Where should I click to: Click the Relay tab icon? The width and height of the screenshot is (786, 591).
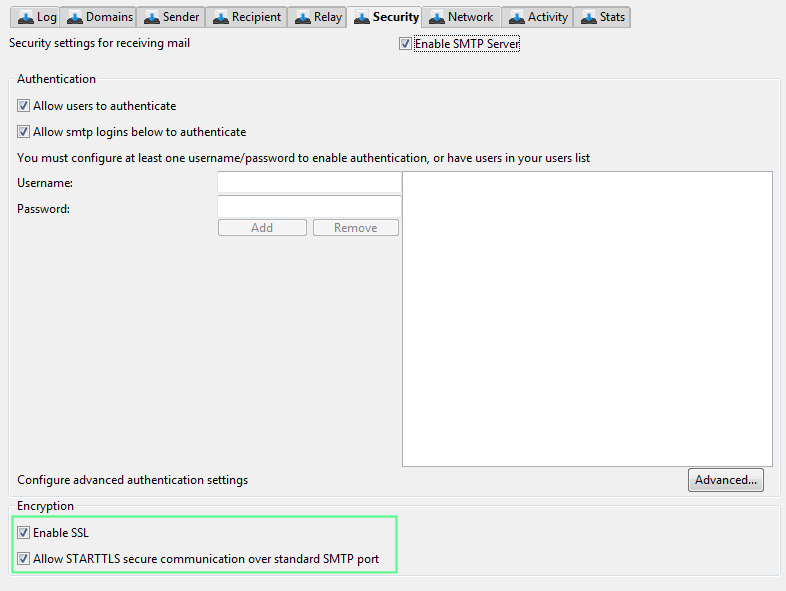[303, 17]
